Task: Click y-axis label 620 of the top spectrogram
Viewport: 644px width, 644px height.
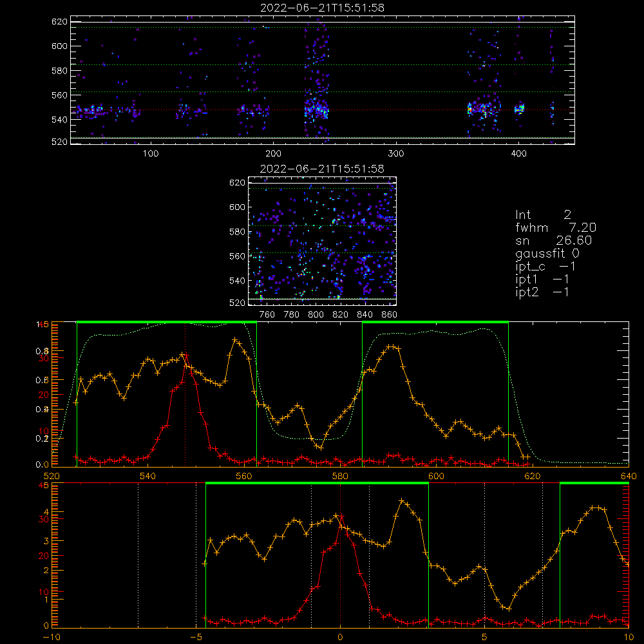Action: pyautogui.click(x=59, y=21)
